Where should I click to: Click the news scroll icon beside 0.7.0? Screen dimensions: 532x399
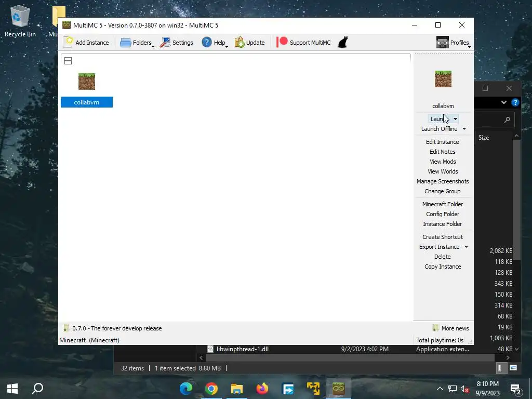66,328
